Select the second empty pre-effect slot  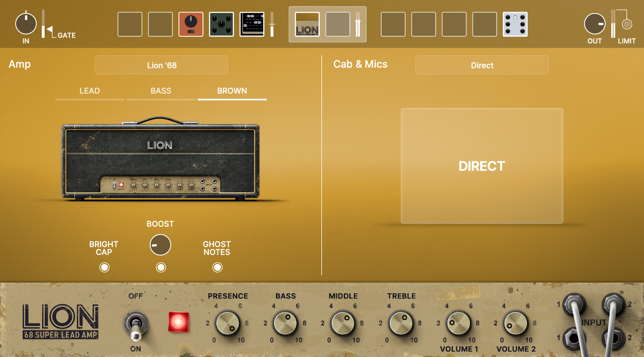(160, 24)
